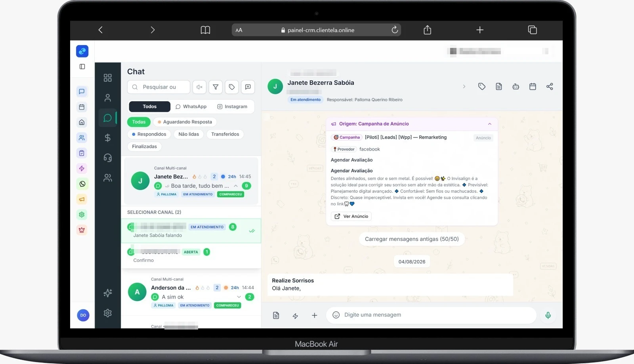The height and width of the screenshot is (364, 634).
Task: Open Janete Bez... conversation card
Action: [191, 181]
